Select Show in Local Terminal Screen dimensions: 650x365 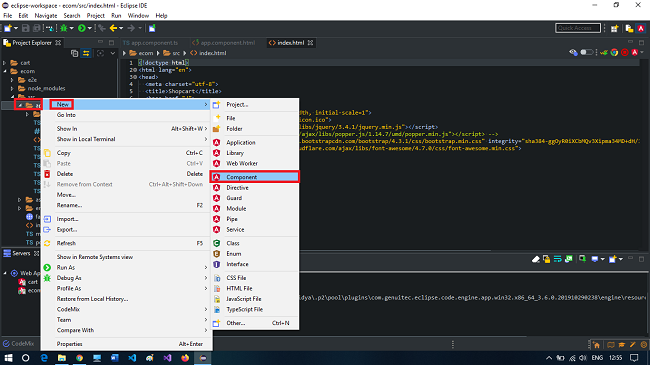[126, 139]
